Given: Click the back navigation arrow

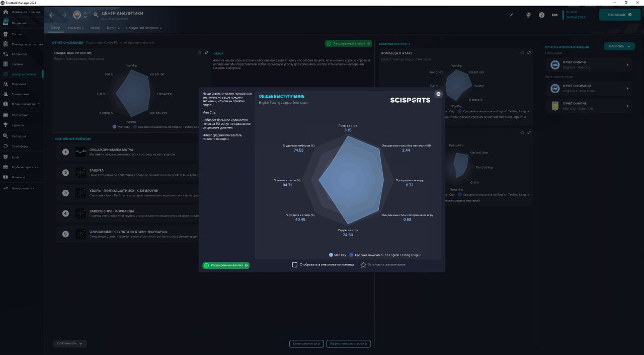Looking at the screenshot, I should [x=52, y=15].
